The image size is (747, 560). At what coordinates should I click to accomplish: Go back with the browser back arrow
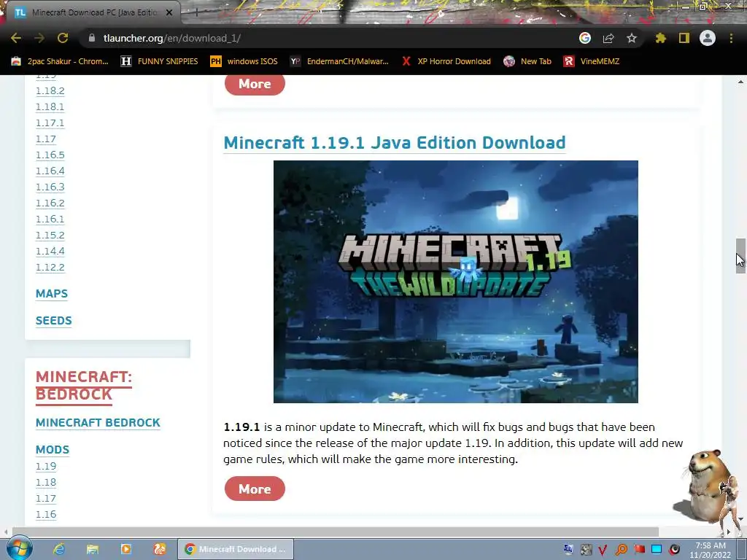(16, 38)
